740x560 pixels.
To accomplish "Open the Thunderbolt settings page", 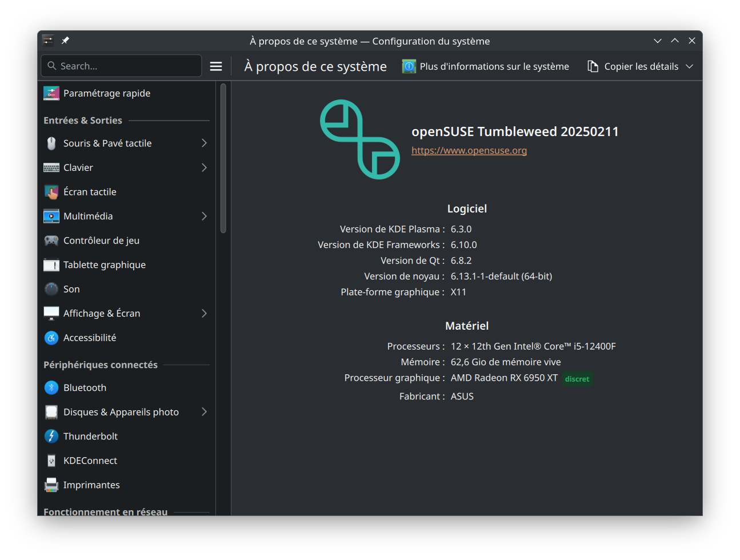I will coord(126,436).
